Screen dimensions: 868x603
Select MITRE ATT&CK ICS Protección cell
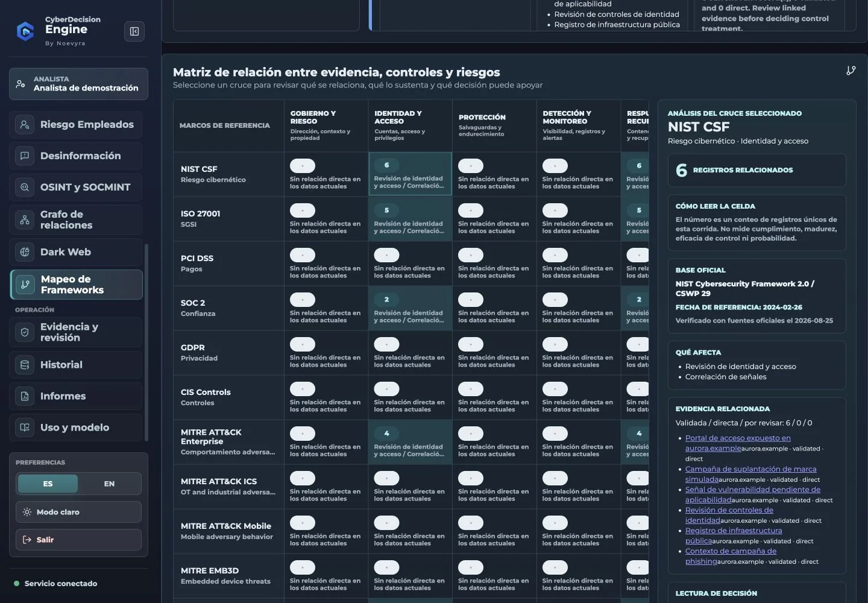[494, 487]
